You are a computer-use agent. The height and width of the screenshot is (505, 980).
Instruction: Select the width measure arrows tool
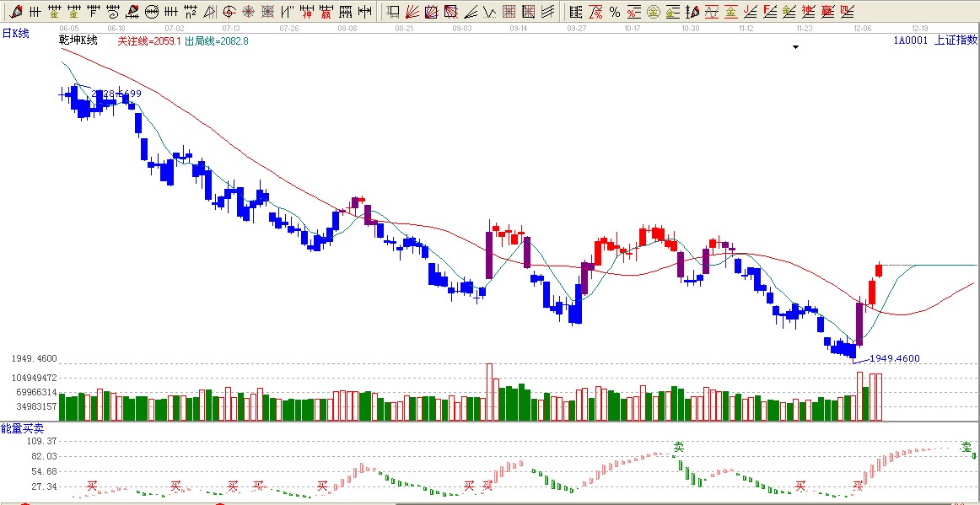click(x=363, y=12)
